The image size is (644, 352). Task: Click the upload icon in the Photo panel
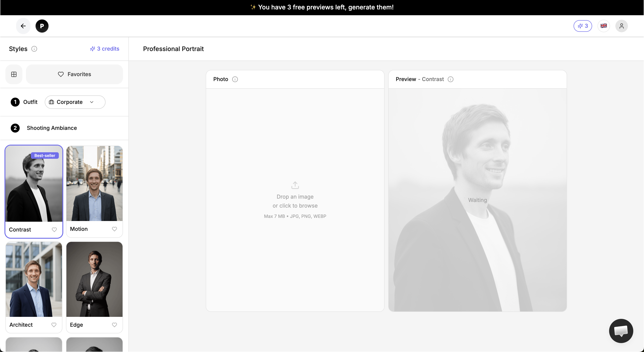295,185
